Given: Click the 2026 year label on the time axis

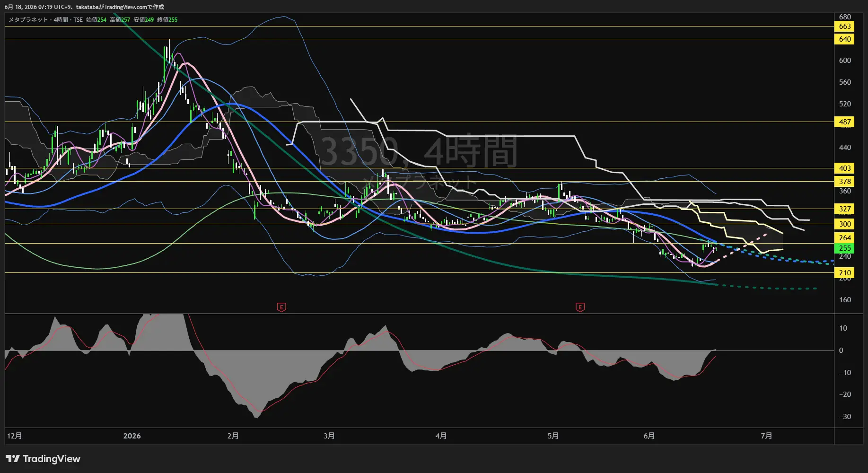Looking at the screenshot, I should pos(132,436).
